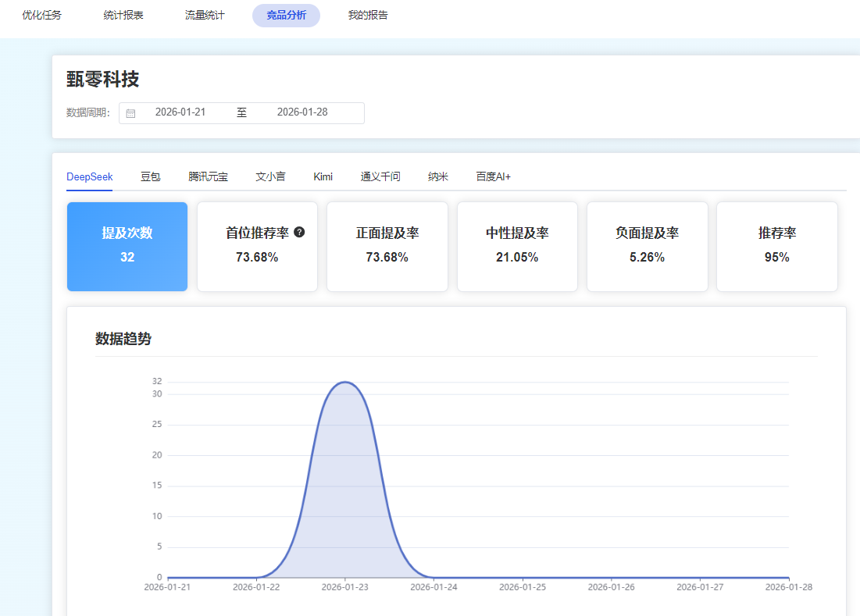
Task: Click the 正面提及率 card
Action: [387, 247]
